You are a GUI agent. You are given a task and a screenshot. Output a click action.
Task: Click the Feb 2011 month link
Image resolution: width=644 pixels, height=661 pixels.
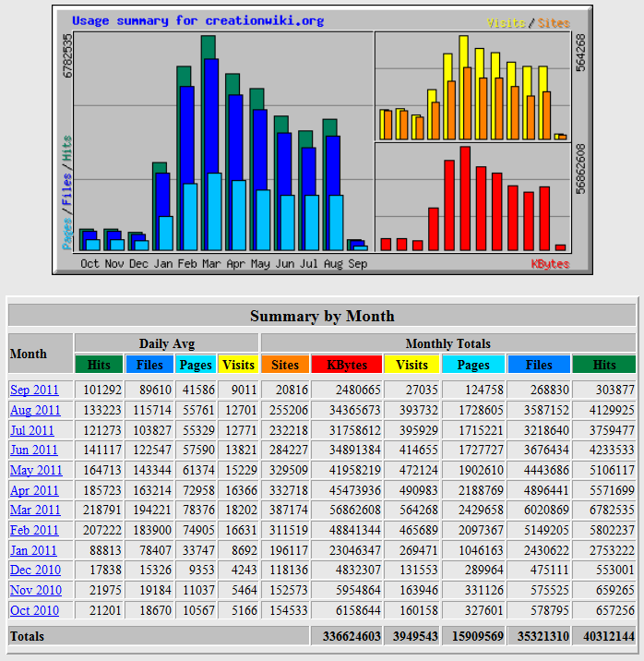[x=34, y=530]
